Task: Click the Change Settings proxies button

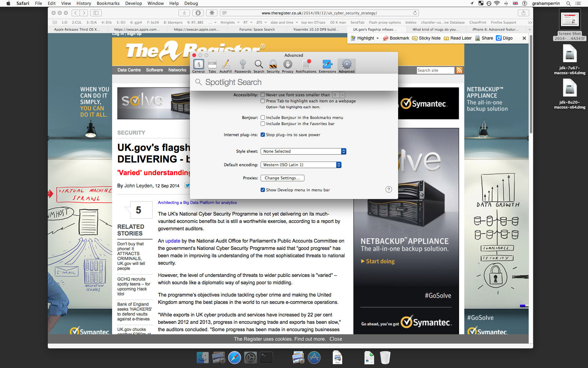Action: 282,178
